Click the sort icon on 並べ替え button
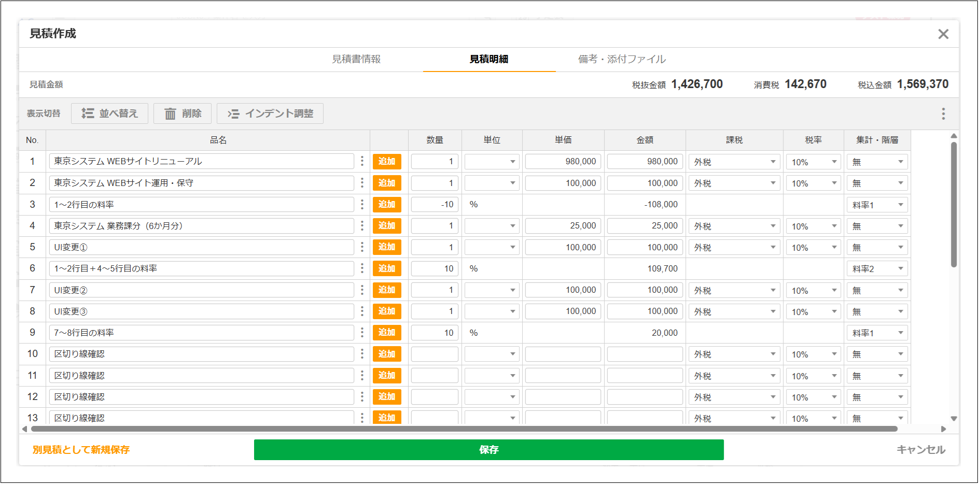This screenshot has width=980, height=485. (88, 113)
